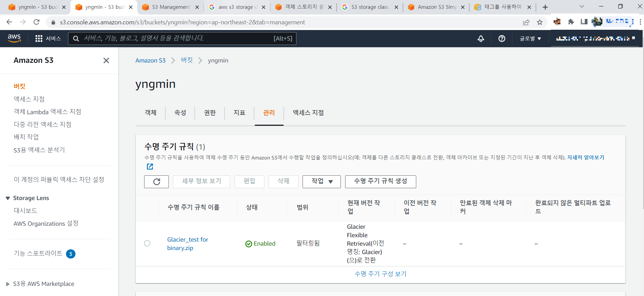The width and height of the screenshot is (644, 296).
Task: Toggle the browser side panel icon
Action: 584,22
